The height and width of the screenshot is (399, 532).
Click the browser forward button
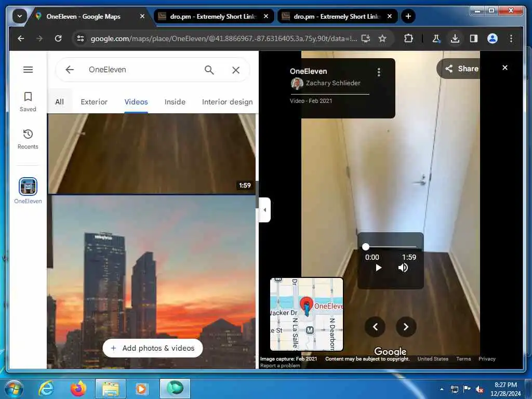[39, 38]
